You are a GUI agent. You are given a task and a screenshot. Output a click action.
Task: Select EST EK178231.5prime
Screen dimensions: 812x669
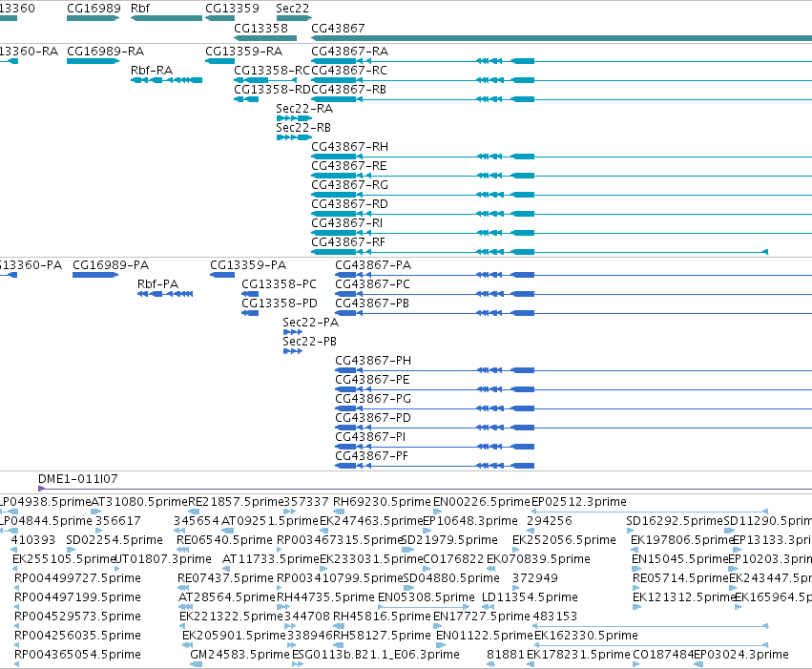[x=579, y=655]
